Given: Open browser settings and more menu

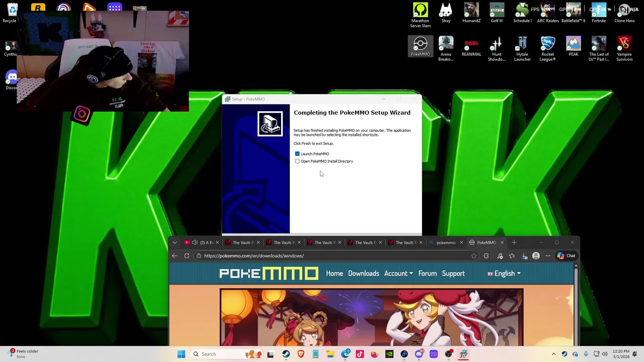Looking at the screenshot, I should pyautogui.click(x=548, y=256).
